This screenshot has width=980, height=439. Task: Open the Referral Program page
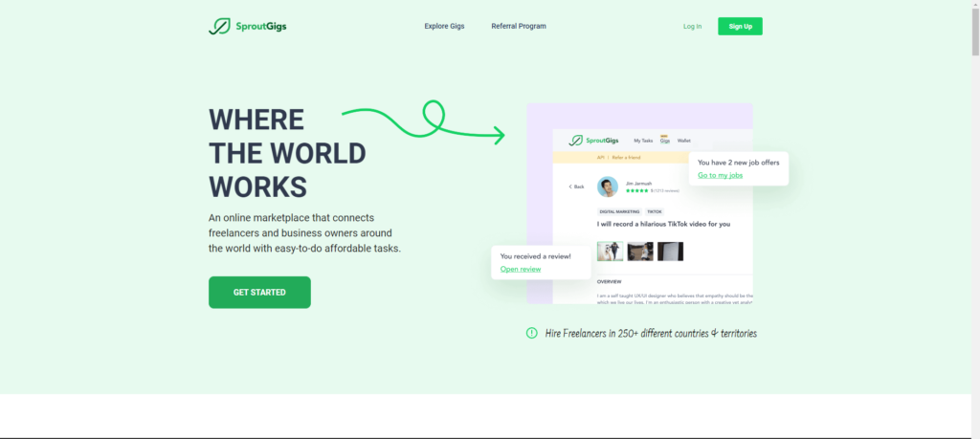pyautogui.click(x=519, y=26)
